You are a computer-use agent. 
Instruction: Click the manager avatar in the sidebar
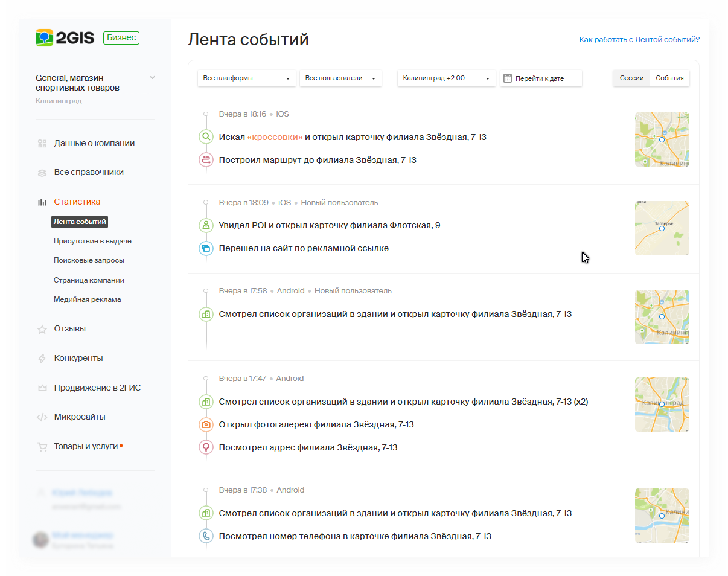coord(41,540)
